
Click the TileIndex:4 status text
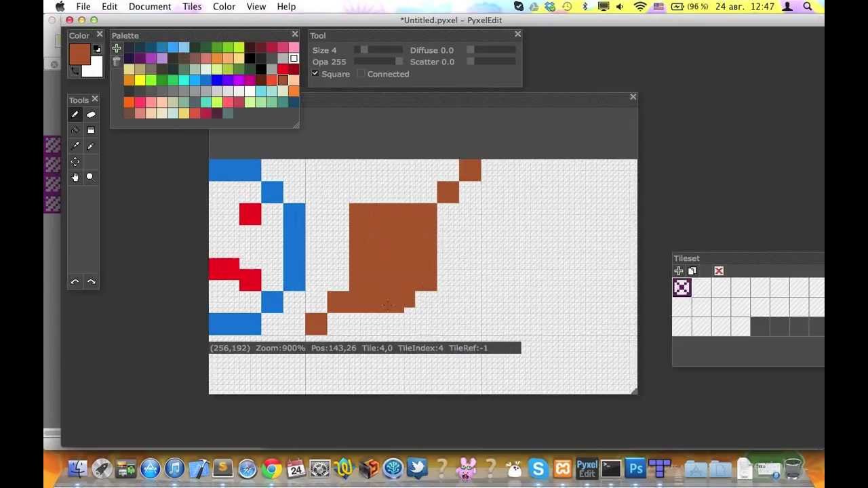420,348
